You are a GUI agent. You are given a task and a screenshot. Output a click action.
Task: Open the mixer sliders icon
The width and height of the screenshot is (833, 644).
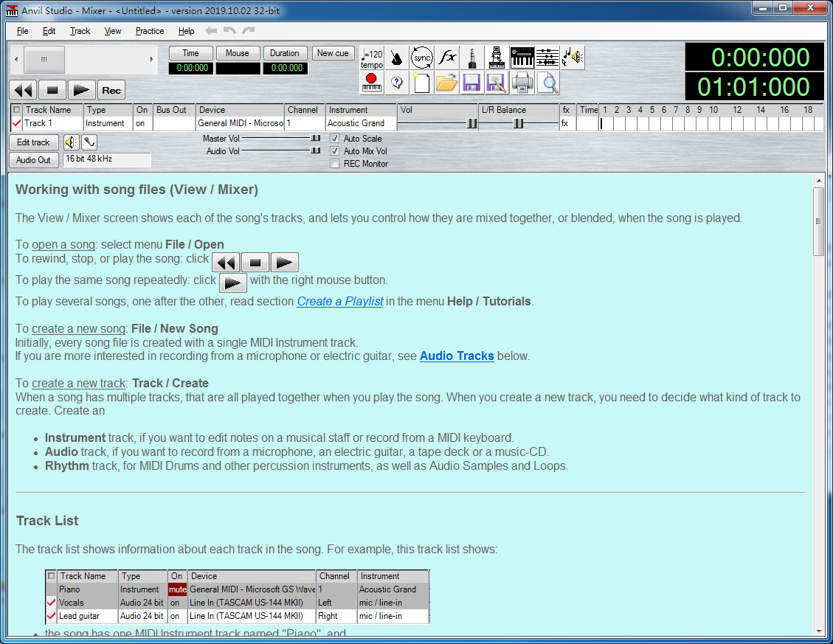click(547, 58)
